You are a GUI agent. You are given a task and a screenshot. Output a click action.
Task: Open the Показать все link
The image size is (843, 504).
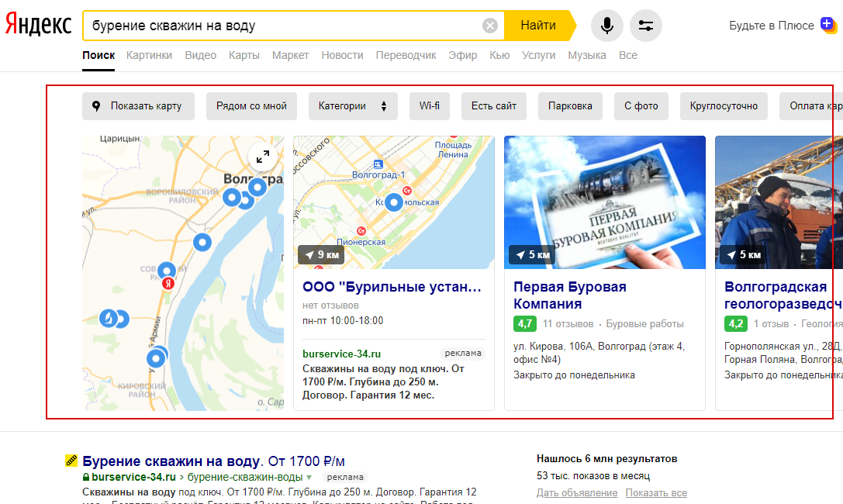pos(656,492)
